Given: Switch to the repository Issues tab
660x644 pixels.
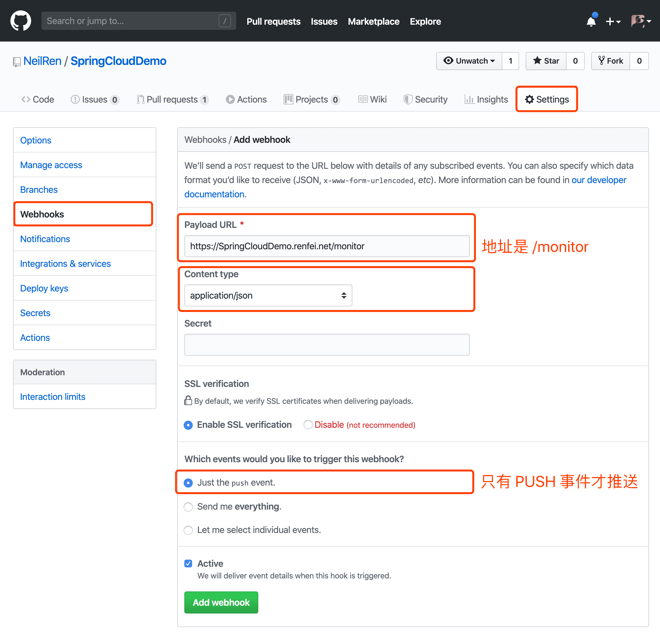Looking at the screenshot, I should click(x=95, y=99).
